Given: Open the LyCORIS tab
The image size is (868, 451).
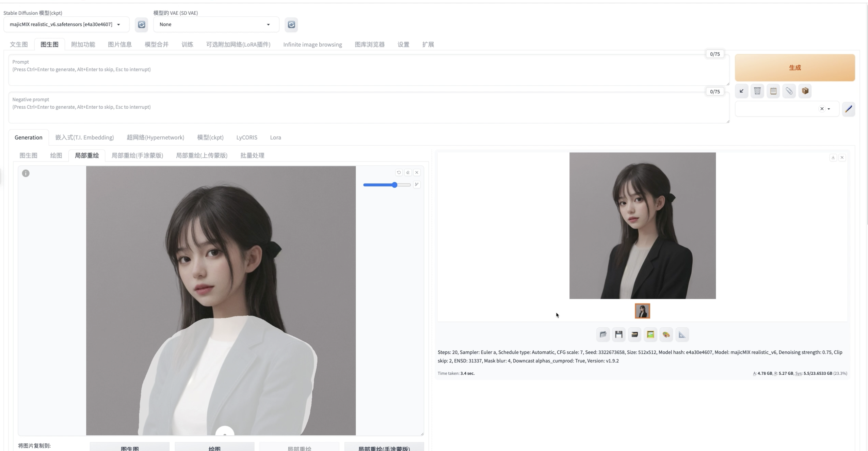Looking at the screenshot, I should 247,137.
